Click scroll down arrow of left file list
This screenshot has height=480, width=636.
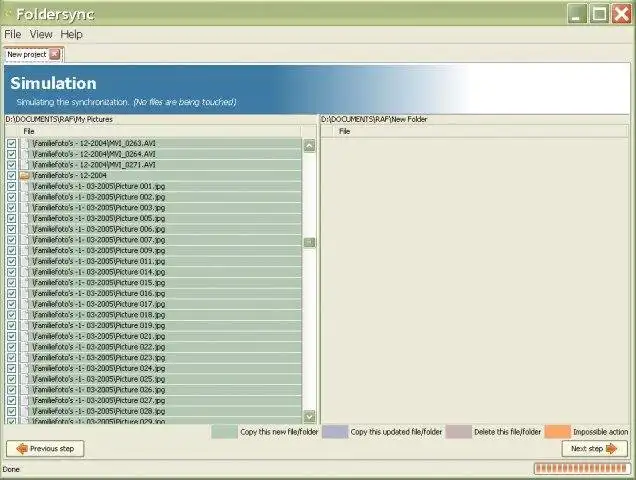point(309,416)
